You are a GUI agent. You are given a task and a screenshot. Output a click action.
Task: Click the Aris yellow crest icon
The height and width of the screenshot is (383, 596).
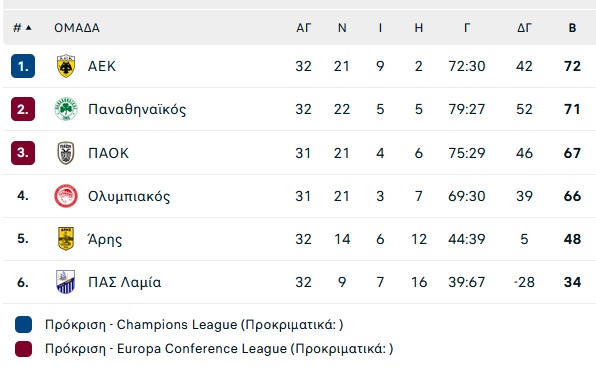pos(66,239)
